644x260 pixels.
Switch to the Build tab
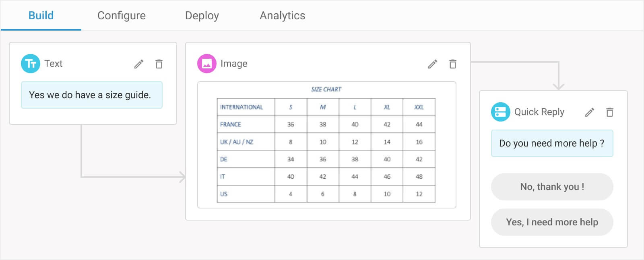pyautogui.click(x=41, y=15)
